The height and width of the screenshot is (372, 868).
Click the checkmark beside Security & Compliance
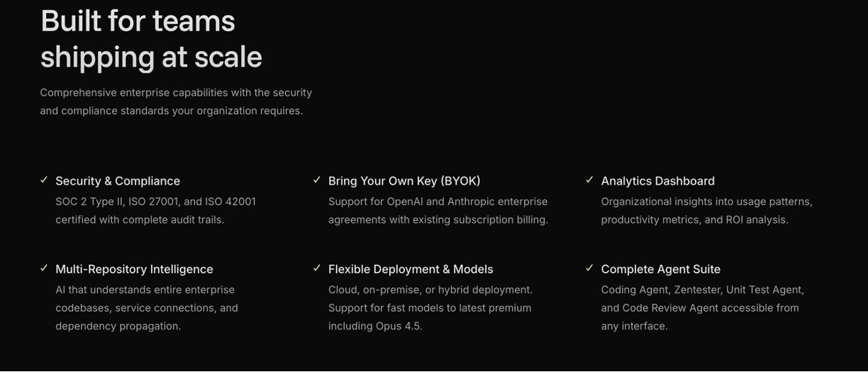[44, 180]
